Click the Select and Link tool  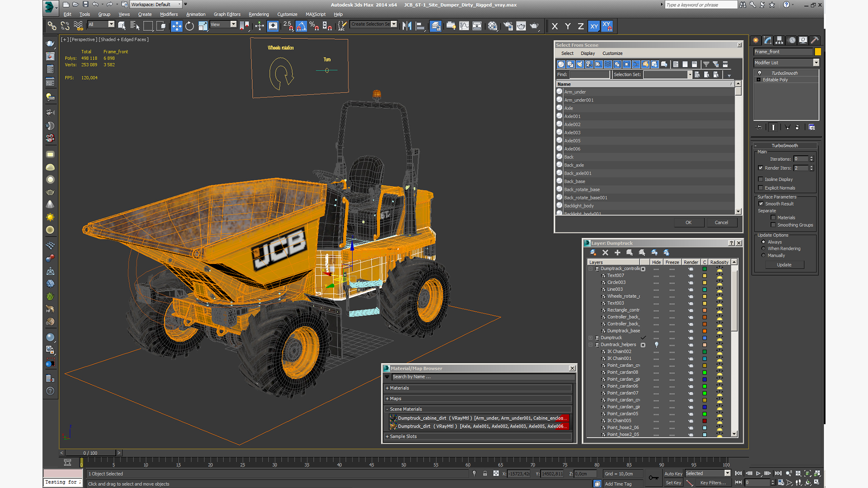point(52,26)
